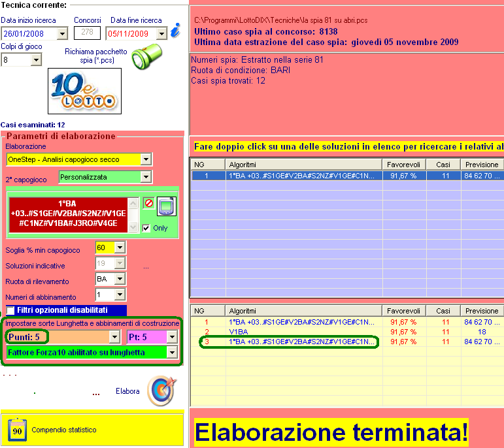504x448 pixels.
Task: Open the Fattore Forza10 abilitato dropdown
Action: 172,352
